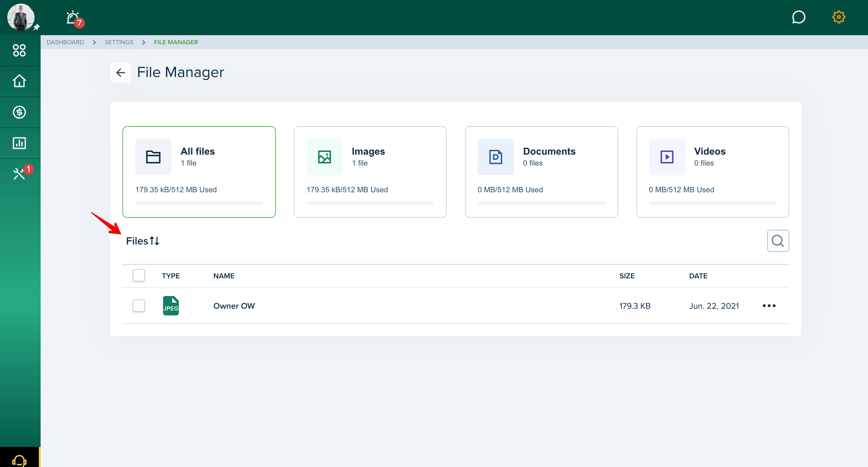
Task: Open the apps grid sidebar icon
Action: (19, 50)
